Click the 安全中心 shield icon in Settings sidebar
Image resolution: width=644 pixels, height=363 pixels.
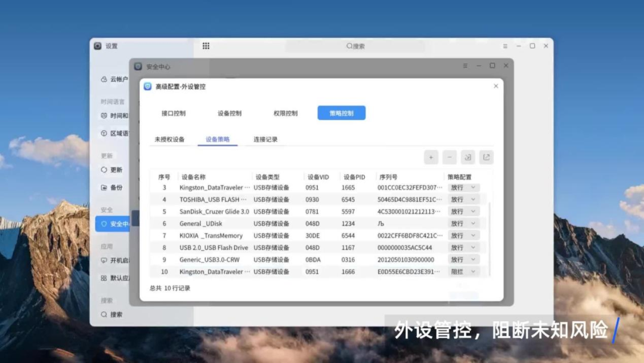point(104,224)
